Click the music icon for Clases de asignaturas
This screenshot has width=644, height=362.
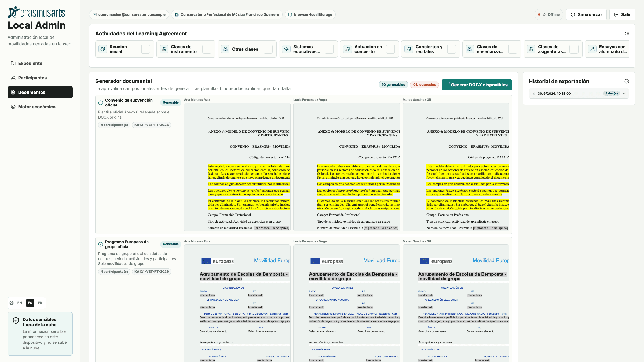[x=531, y=49]
